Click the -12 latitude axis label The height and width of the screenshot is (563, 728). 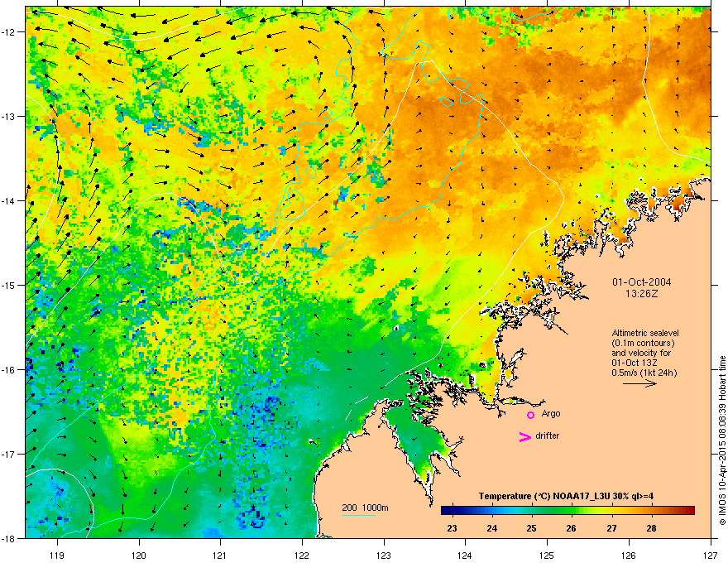(x=9, y=32)
